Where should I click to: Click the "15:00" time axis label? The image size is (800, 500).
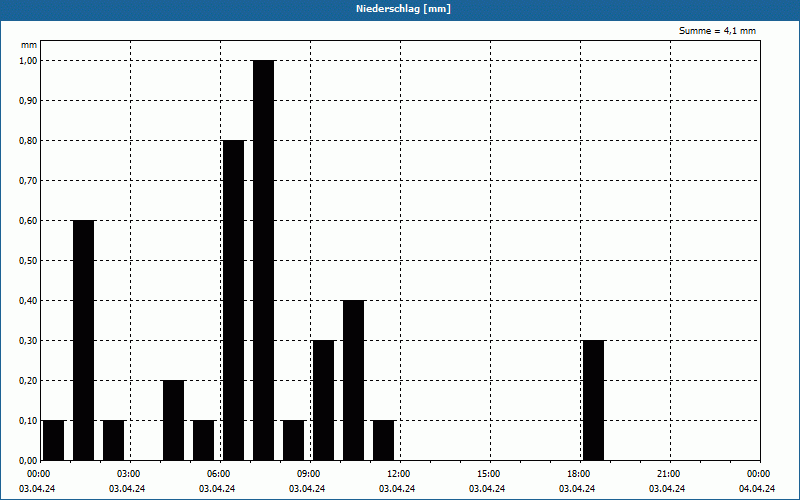point(489,474)
